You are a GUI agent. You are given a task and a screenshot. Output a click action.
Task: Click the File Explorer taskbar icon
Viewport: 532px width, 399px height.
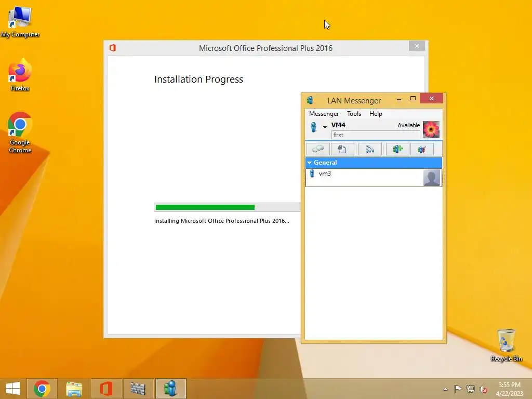tap(74, 389)
